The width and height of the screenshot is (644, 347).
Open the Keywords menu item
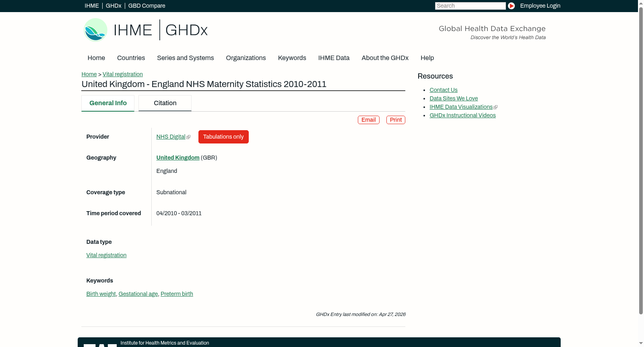tap(292, 58)
